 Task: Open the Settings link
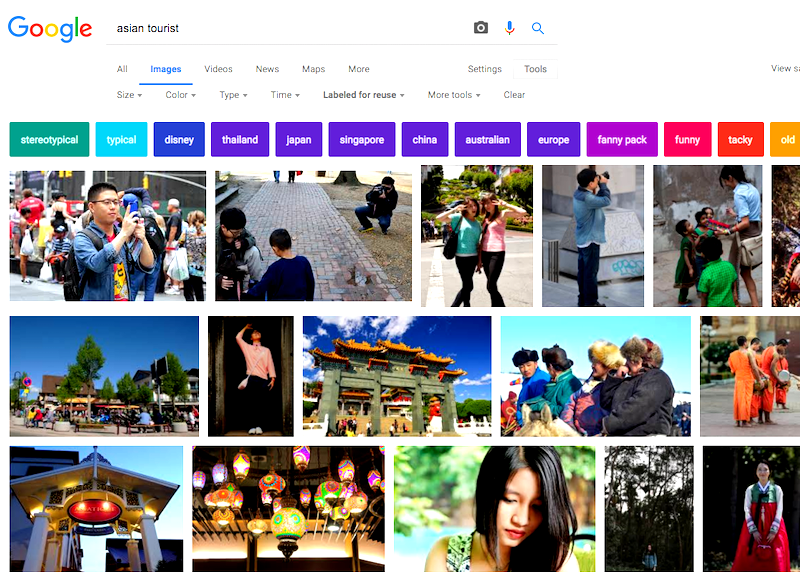484,69
